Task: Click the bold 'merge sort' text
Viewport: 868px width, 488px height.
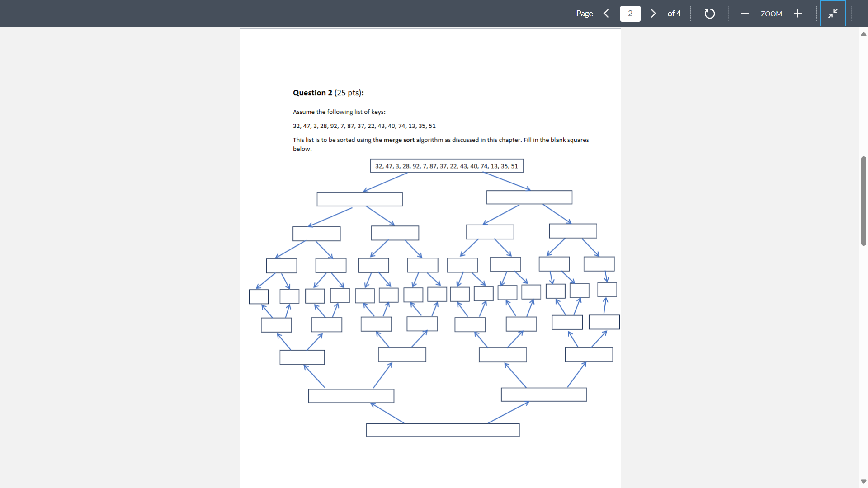Action: coord(399,140)
